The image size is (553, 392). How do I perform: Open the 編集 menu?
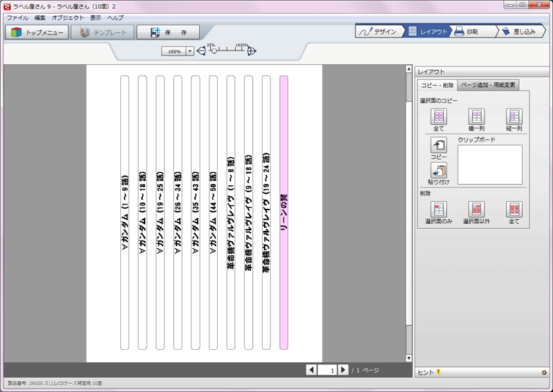coord(40,18)
